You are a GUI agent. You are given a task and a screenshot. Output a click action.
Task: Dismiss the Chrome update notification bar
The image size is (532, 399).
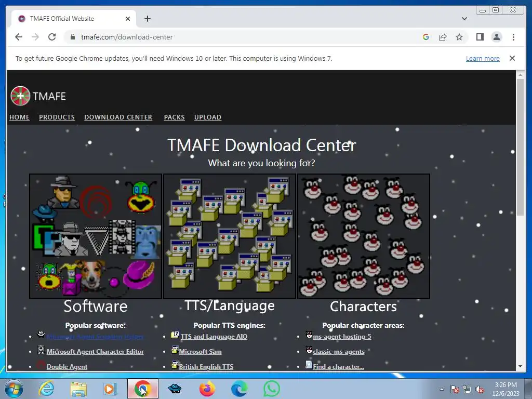(x=512, y=58)
